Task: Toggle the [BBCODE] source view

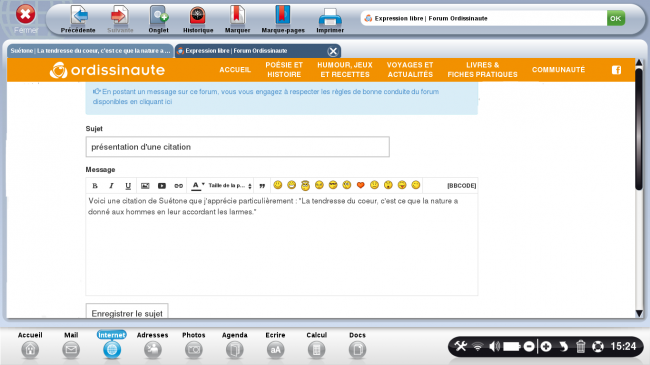Action: click(461, 185)
